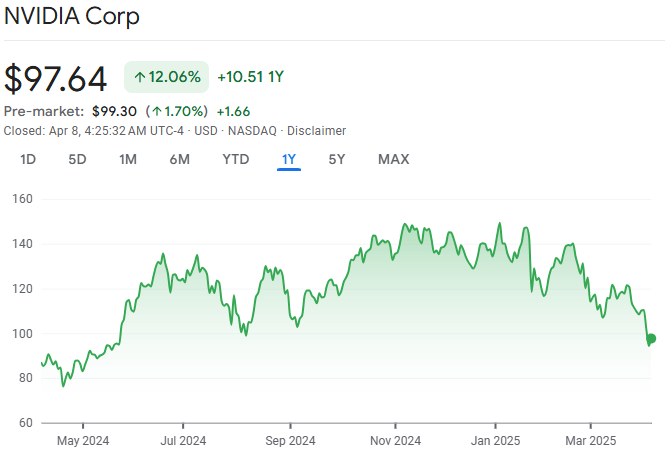The image size is (665, 457).
Task: Click the pre-market 1.70% change
Action: [x=177, y=111]
